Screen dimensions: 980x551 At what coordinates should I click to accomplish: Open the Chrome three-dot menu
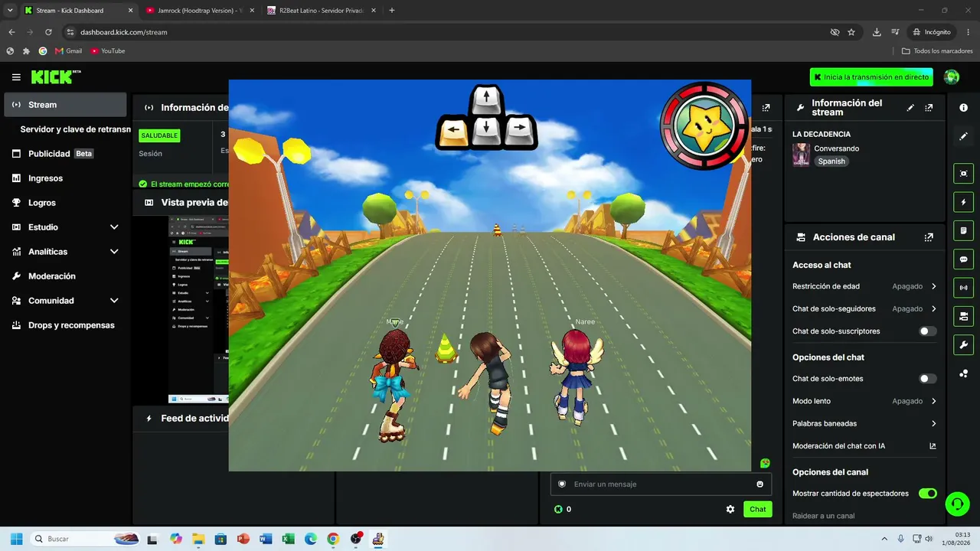pyautogui.click(x=967, y=32)
